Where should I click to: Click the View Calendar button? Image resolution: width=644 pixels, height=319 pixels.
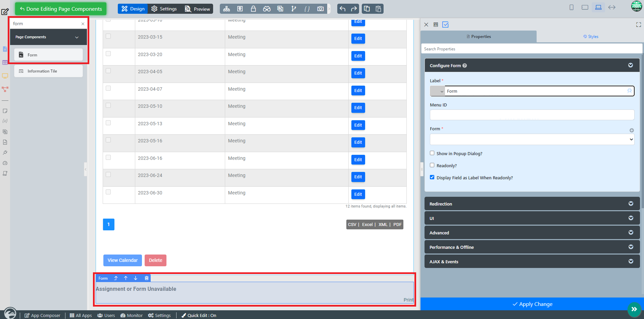click(122, 260)
